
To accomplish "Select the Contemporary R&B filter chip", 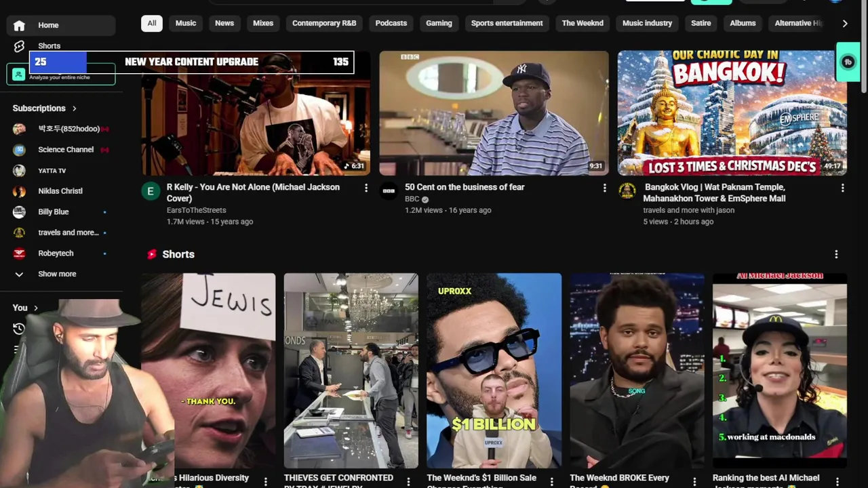I will [324, 23].
